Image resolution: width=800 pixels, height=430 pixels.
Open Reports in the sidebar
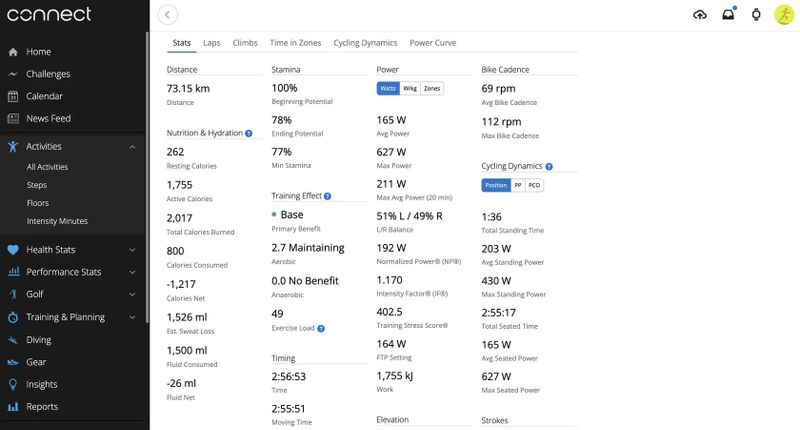42,407
